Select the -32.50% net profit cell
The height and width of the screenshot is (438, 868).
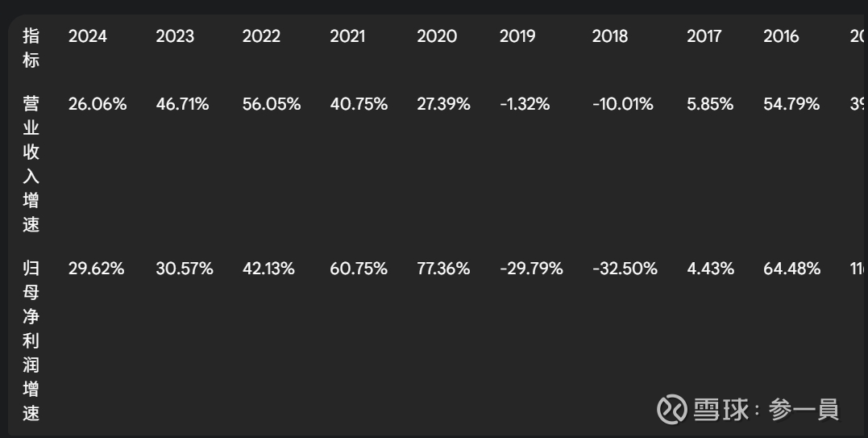tap(625, 269)
